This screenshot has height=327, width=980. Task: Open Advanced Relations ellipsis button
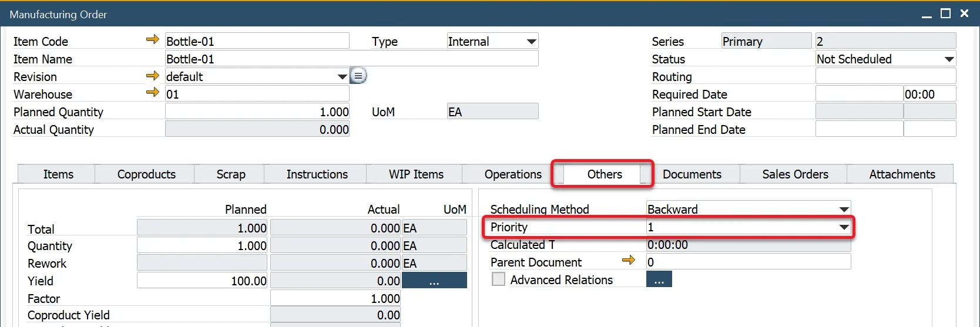[x=659, y=279]
